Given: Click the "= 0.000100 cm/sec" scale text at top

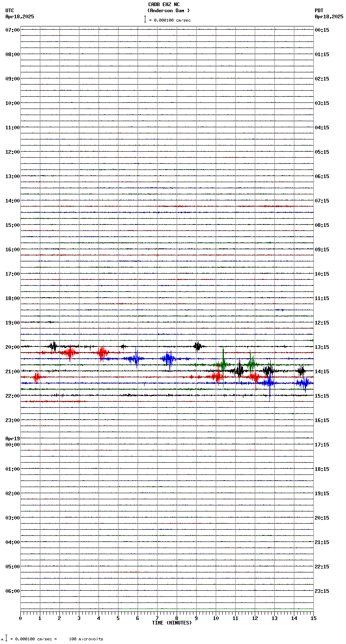Looking at the screenshot, I should pos(170,20).
